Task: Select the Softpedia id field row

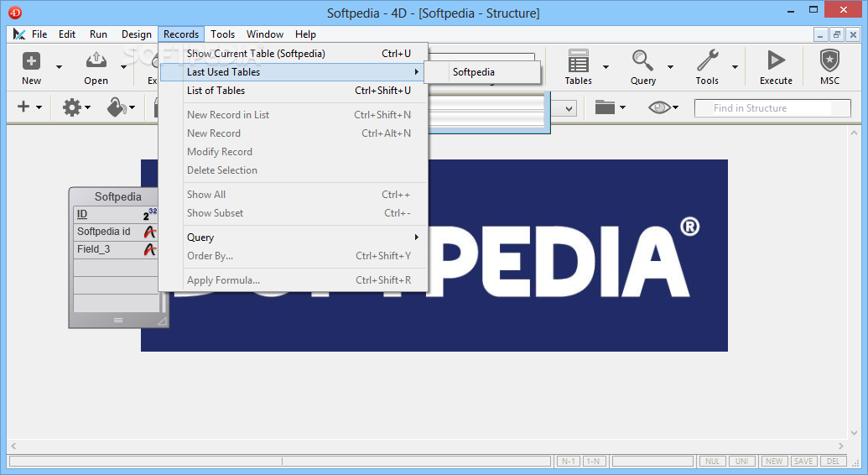Action: pos(116,232)
